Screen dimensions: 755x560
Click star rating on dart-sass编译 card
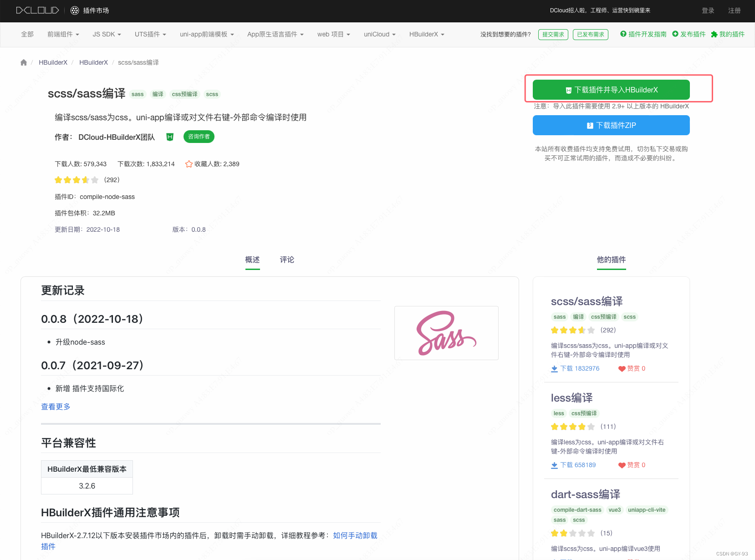(573, 533)
